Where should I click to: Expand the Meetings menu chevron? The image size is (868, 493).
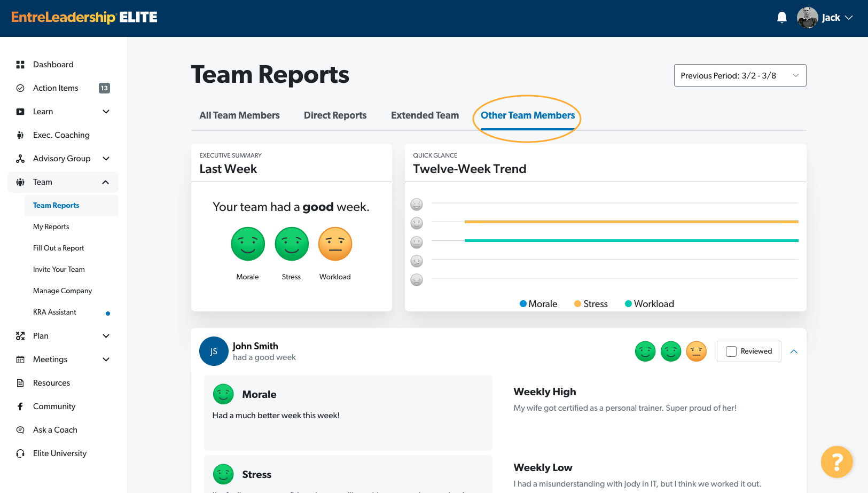106,359
